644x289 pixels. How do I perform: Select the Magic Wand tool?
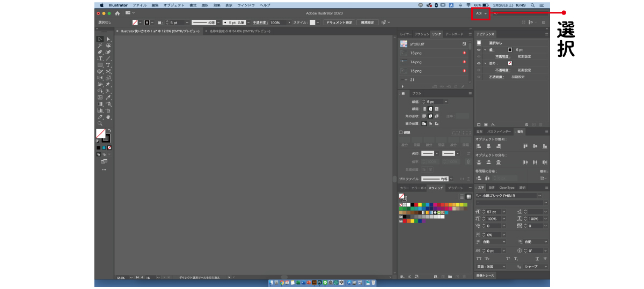(100, 46)
